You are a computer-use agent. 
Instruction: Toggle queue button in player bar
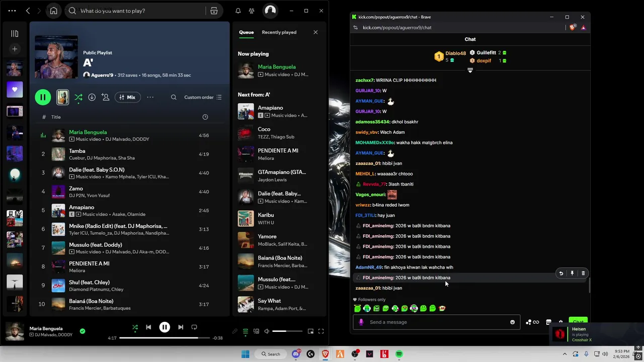coord(246,331)
